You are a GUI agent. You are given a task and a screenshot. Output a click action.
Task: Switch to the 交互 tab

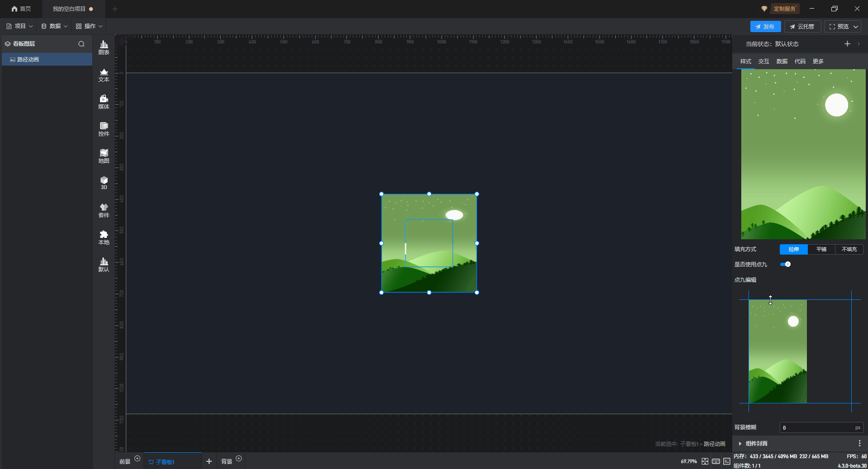(763, 62)
